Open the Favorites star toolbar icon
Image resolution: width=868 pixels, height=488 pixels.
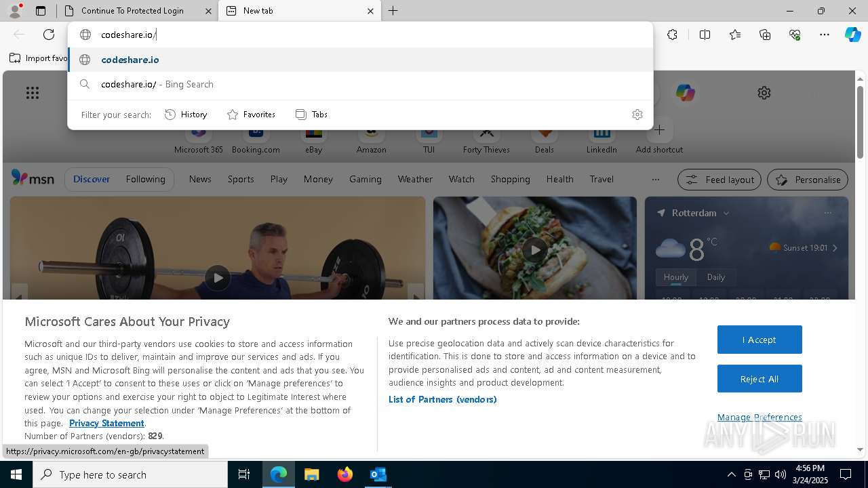[x=735, y=35]
